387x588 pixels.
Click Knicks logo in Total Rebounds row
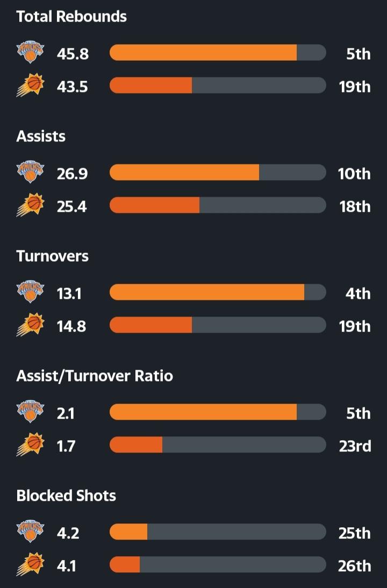tap(31, 53)
